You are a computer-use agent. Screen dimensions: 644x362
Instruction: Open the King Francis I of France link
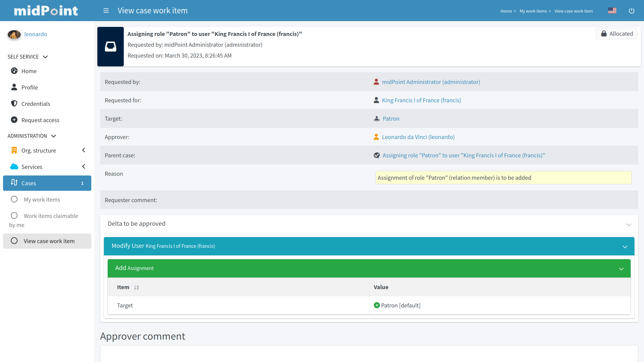tap(421, 100)
